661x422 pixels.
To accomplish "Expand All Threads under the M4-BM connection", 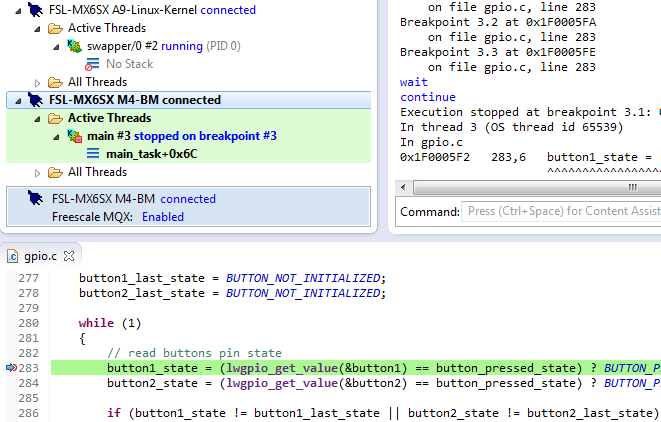I will pos(37,173).
